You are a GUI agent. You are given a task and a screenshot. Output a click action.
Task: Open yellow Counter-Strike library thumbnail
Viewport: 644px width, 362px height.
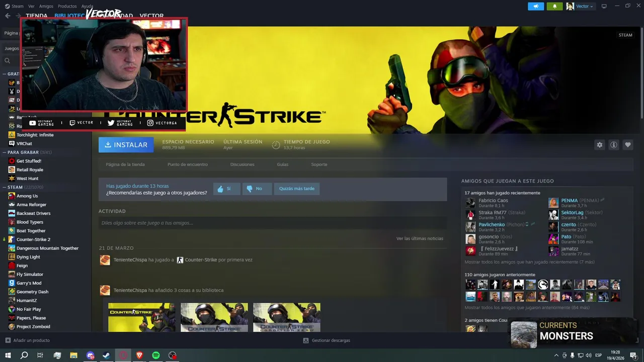[142, 317]
